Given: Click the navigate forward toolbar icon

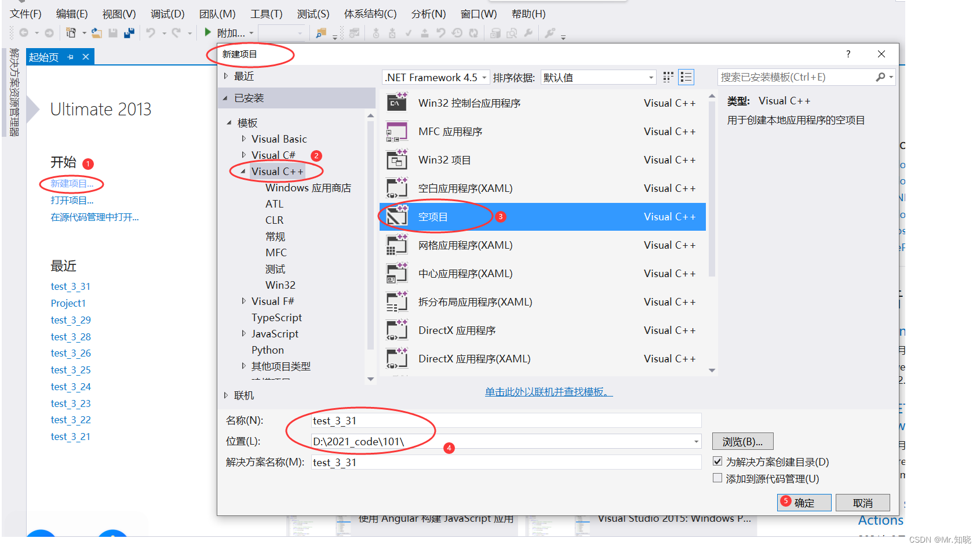Looking at the screenshot, I should [x=49, y=33].
